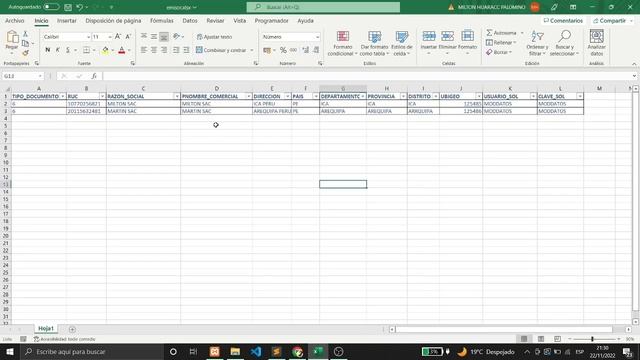This screenshot has height=360, width=640.
Task: Switch to the Fórmulas tab
Action: click(x=162, y=20)
